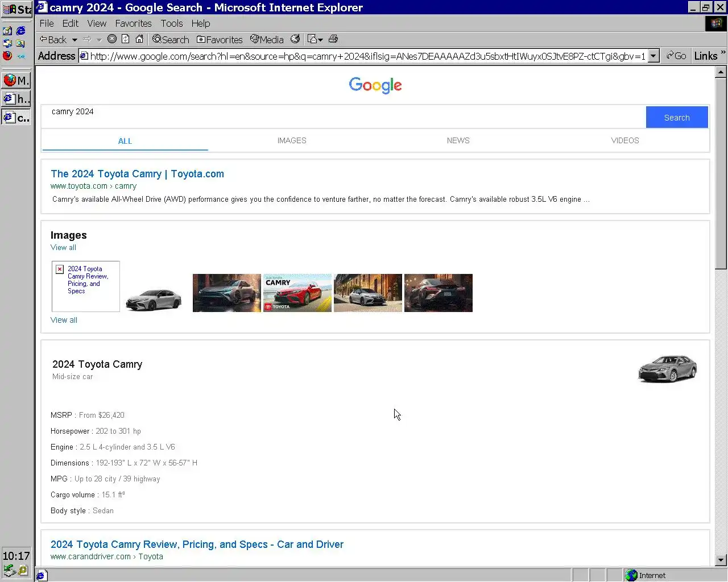
Task: Click the Mail toolbar icon
Action: (x=312, y=39)
